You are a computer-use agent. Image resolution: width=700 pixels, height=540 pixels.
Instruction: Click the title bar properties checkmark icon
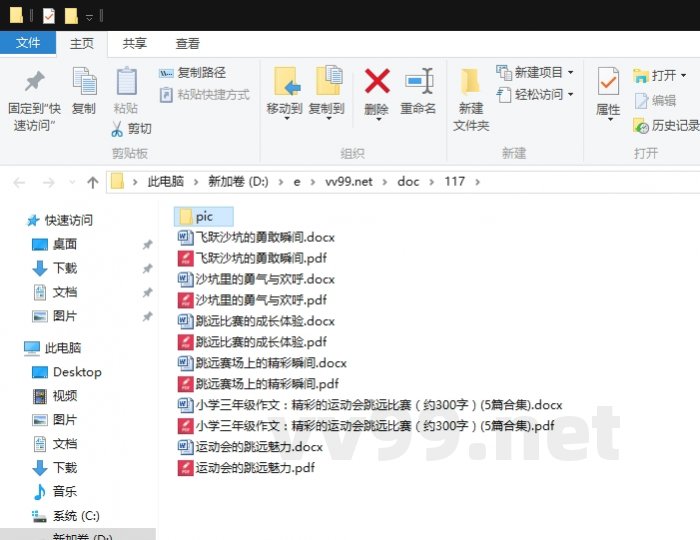click(49, 17)
